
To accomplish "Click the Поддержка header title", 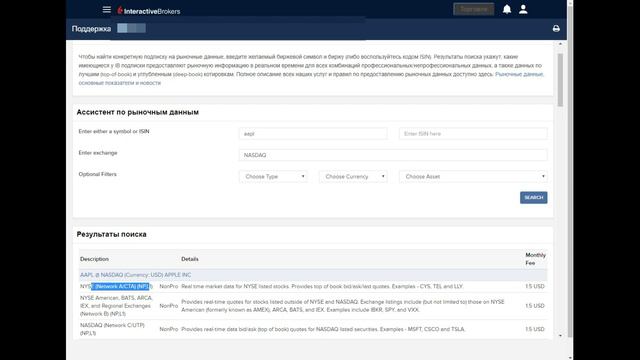I will [91, 29].
